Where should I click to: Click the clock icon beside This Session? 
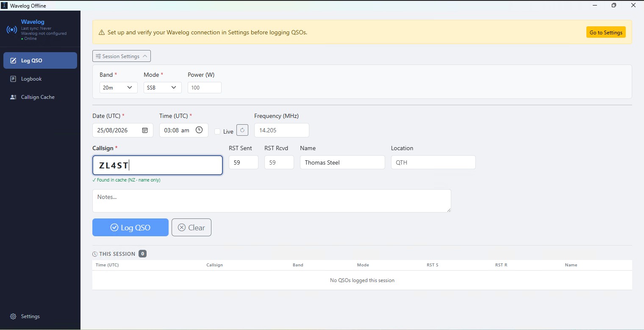click(95, 254)
